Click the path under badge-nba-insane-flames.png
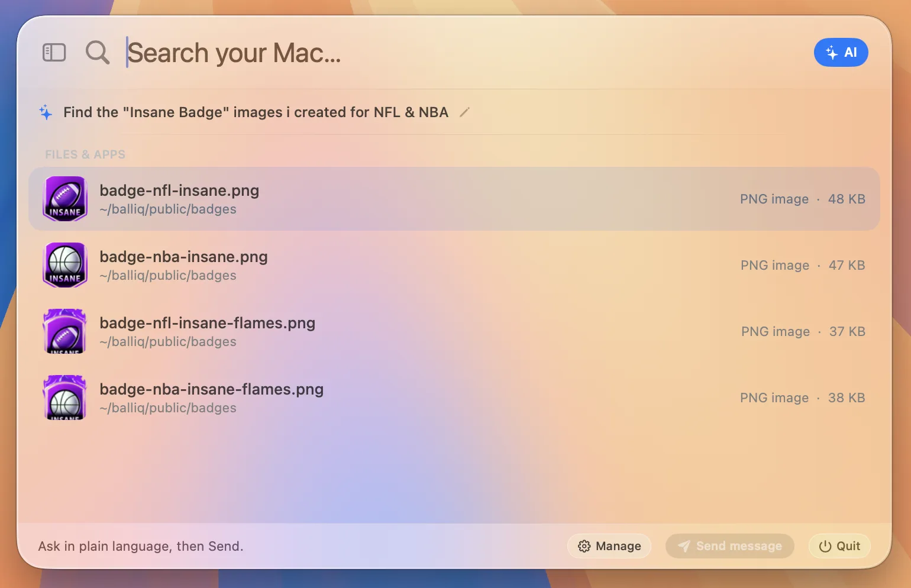 point(168,408)
